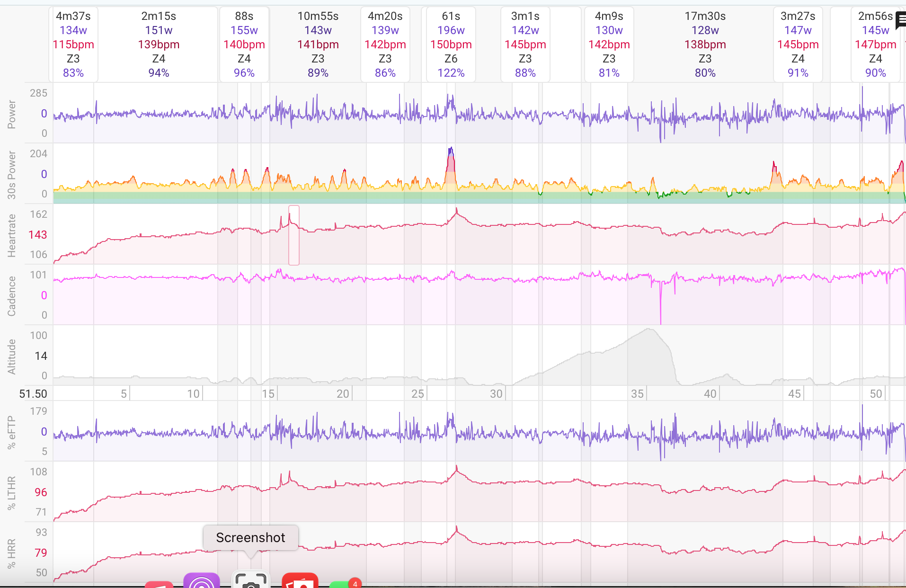The image size is (906, 588).
Task: Click the 79 current % HRR value
Action: pyautogui.click(x=41, y=553)
